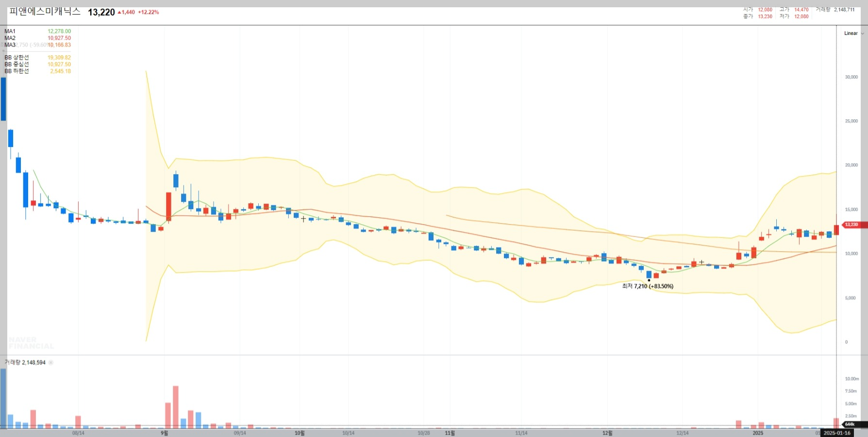Click the MA2 indicator label
Screen dimensions: 868x437
[x=10, y=38]
